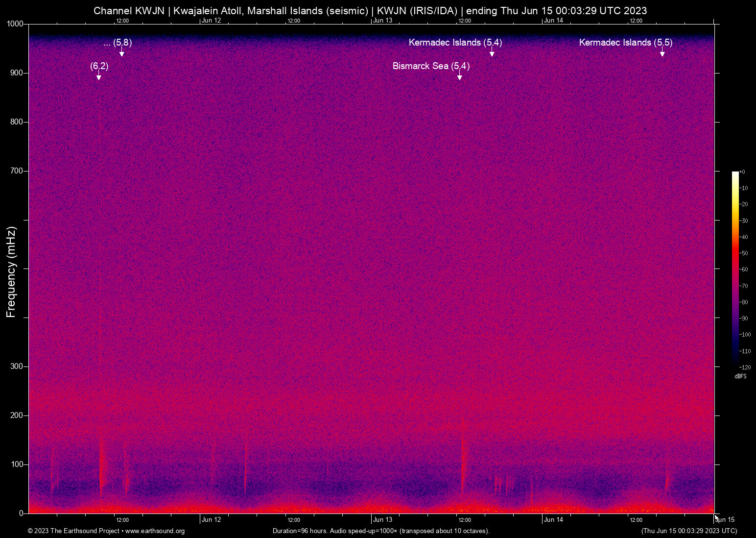Click the (6.2) earthquake magnitude label
Screen dimensions: 756x538
(x=99, y=66)
